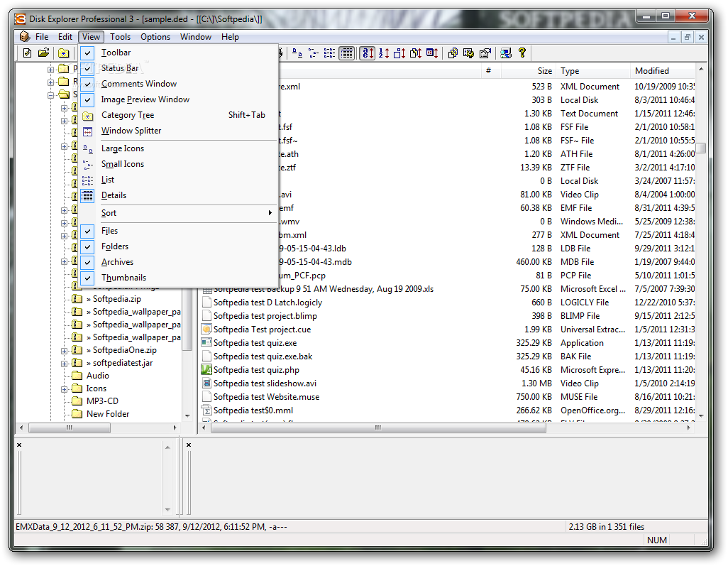The height and width of the screenshot is (566, 728).
Task: Click the file list horizontal scrollbar thumb
Action: [x=378, y=428]
